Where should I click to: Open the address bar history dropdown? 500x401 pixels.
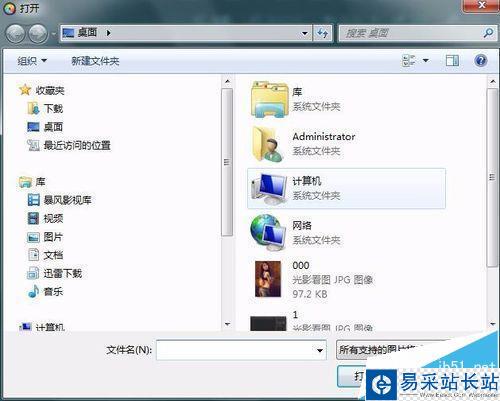[x=304, y=33]
